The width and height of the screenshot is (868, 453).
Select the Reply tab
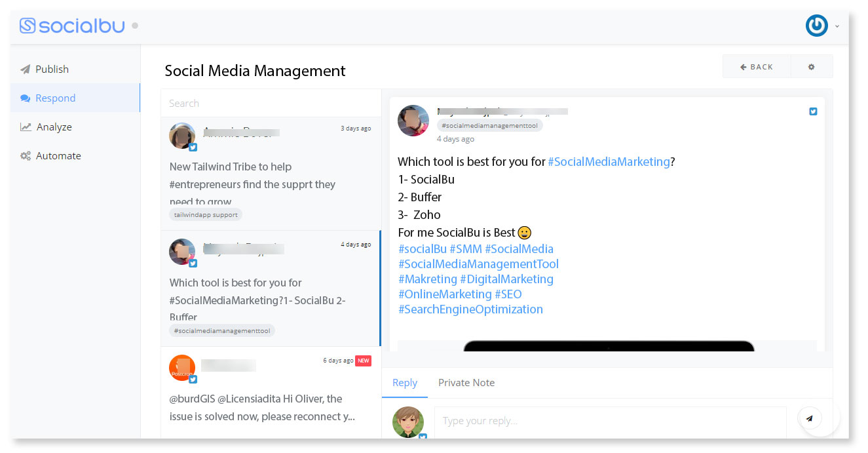pyautogui.click(x=405, y=383)
